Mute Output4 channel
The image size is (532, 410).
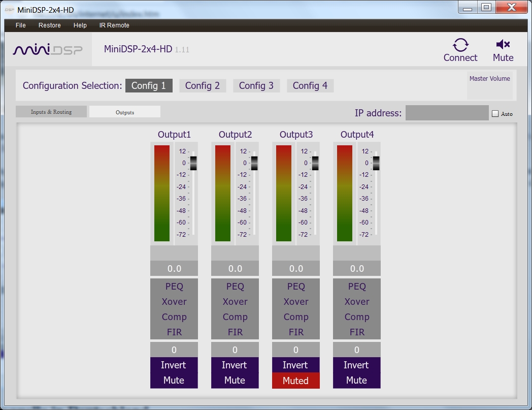tap(356, 381)
